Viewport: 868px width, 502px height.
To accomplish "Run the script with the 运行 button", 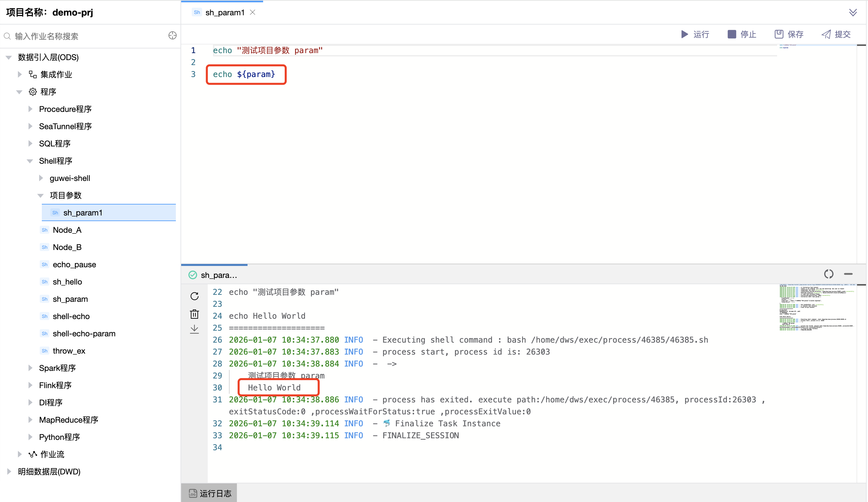I will coord(695,34).
